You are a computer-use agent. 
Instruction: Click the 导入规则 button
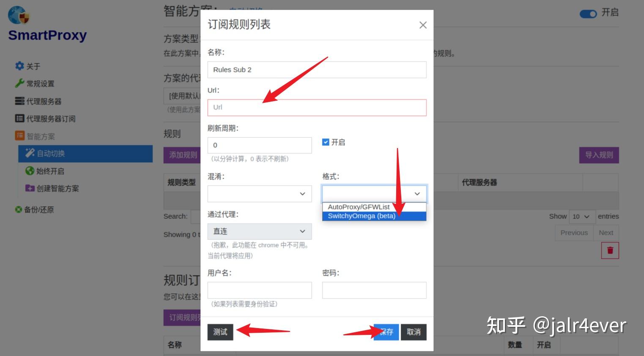pyautogui.click(x=599, y=155)
